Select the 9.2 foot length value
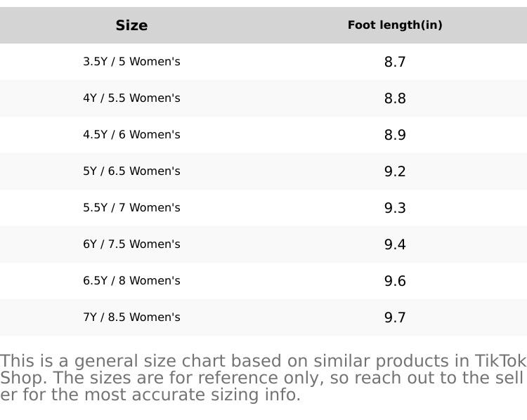527x420 pixels. click(395, 171)
